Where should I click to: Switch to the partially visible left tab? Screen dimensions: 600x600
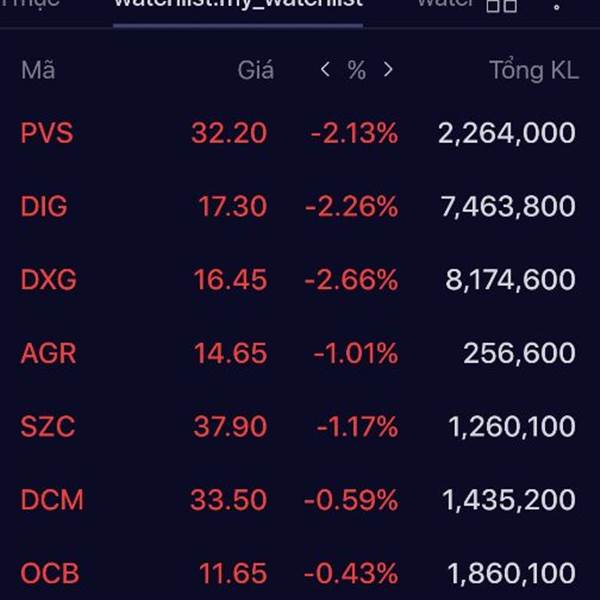30,4
